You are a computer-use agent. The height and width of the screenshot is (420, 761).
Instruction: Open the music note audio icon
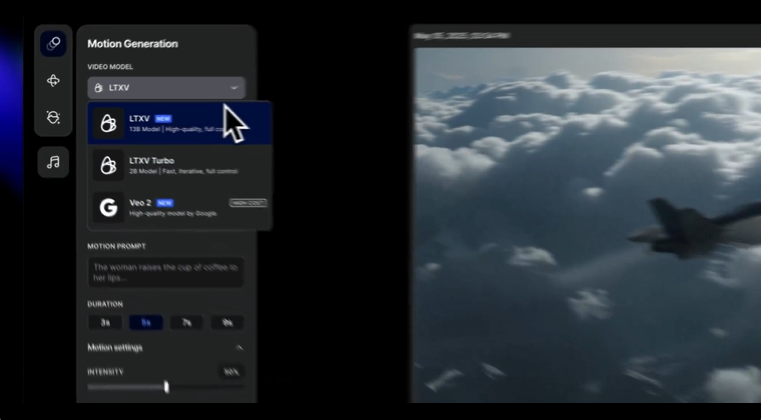pos(53,162)
